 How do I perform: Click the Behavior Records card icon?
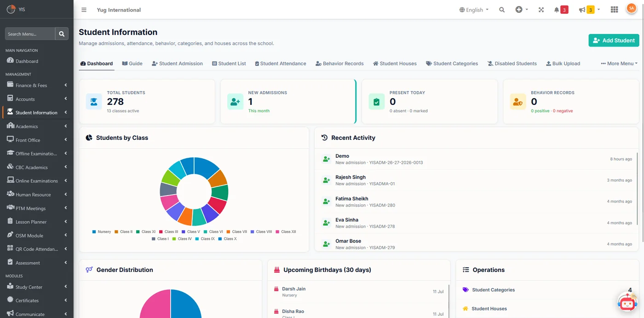(517, 102)
